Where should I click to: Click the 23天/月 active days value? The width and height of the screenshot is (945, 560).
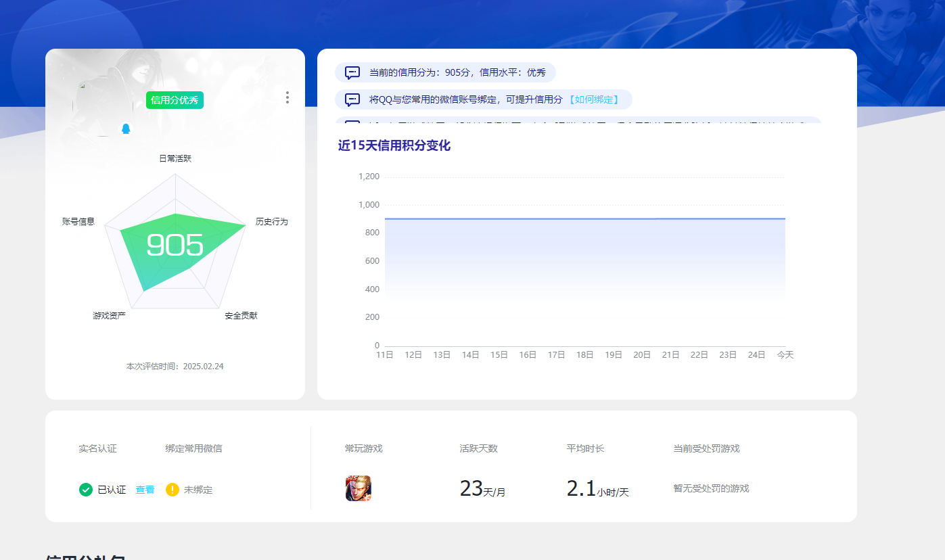pyautogui.click(x=483, y=488)
